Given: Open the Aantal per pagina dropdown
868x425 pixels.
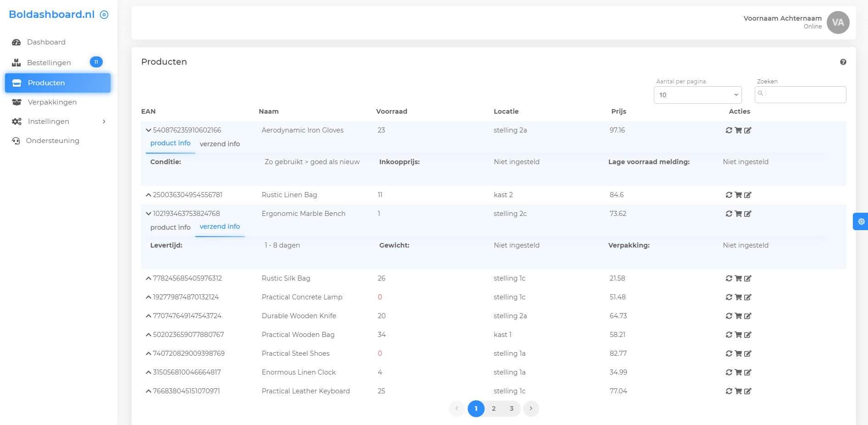Looking at the screenshot, I should pyautogui.click(x=697, y=95).
